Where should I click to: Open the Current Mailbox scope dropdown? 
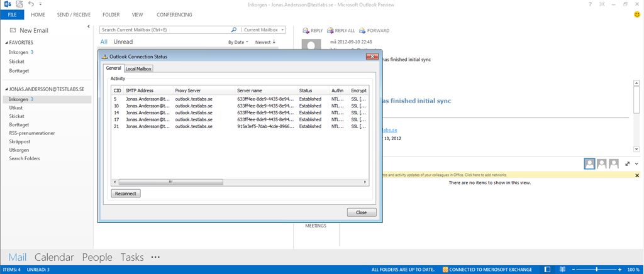coord(263,30)
